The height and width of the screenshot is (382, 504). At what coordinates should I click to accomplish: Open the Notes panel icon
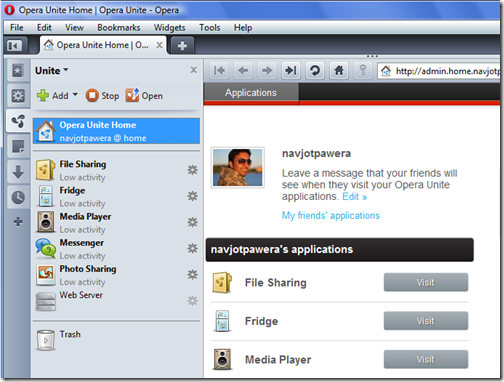18,146
